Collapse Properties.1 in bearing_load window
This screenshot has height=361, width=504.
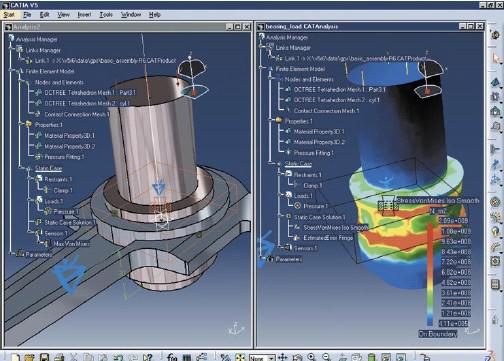point(271,120)
